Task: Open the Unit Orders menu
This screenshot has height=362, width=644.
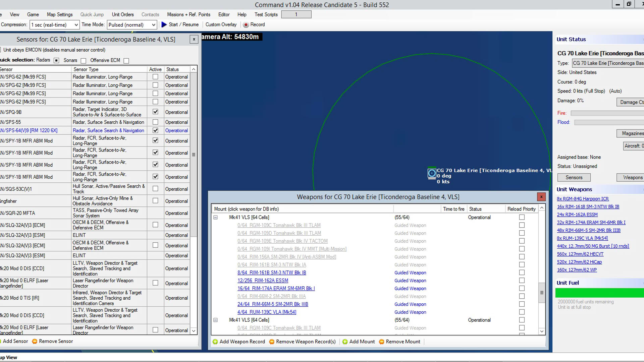Action: (x=123, y=14)
